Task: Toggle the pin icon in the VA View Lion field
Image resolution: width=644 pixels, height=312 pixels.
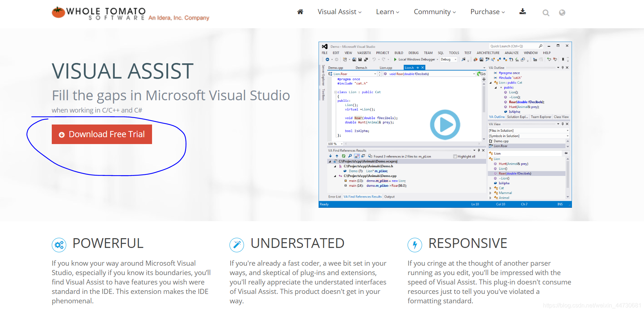Action: pyautogui.click(x=566, y=153)
